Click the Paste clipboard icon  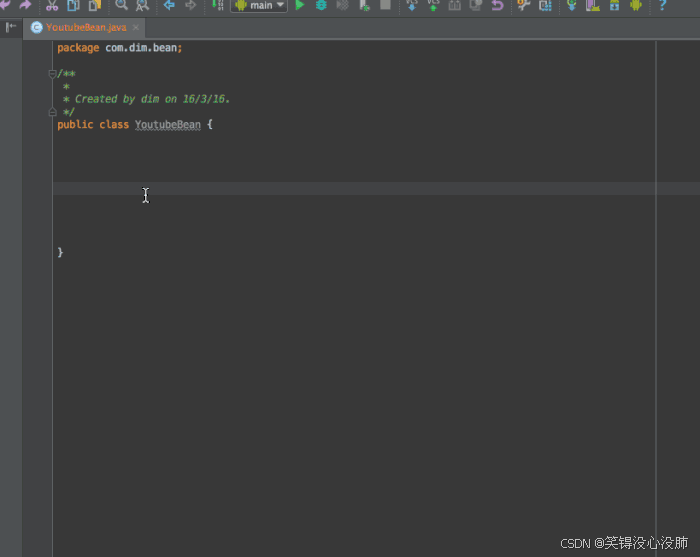tap(95, 5)
